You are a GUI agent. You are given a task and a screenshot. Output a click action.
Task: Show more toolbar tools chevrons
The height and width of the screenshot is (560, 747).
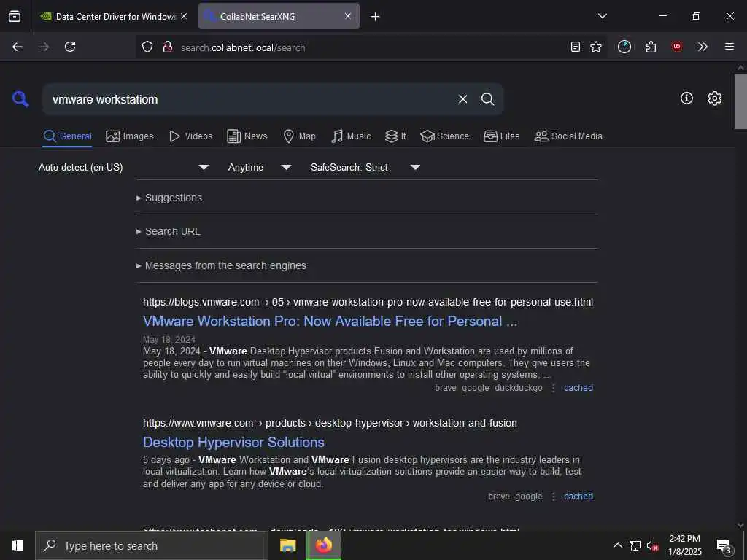(x=703, y=47)
